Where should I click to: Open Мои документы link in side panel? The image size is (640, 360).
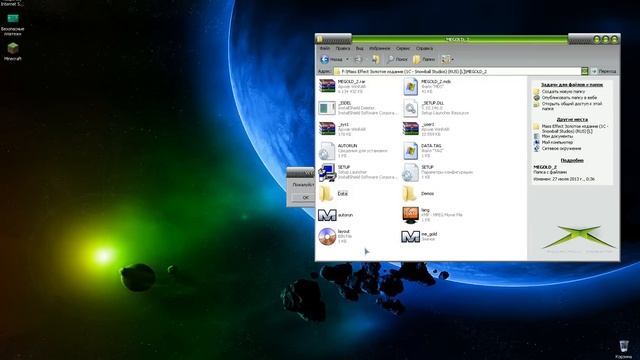(x=557, y=136)
